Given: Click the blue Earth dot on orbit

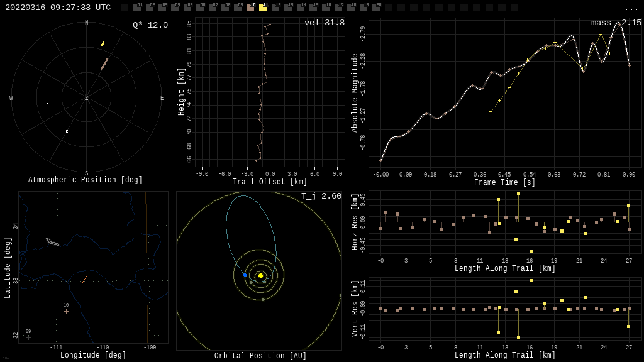Looking at the screenshot, I should [x=245, y=275].
